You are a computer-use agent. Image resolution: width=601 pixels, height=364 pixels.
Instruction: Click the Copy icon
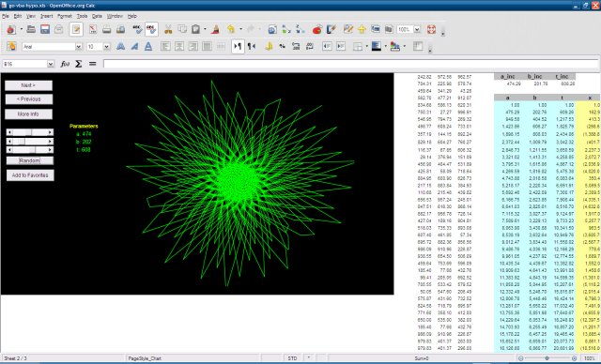pos(182,29)
